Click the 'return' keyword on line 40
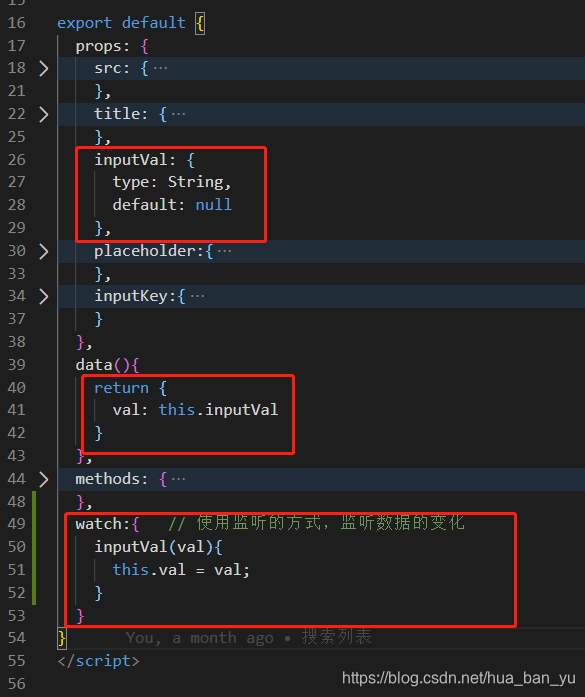This screenshot has width=585, height=697. pos(121,388)
